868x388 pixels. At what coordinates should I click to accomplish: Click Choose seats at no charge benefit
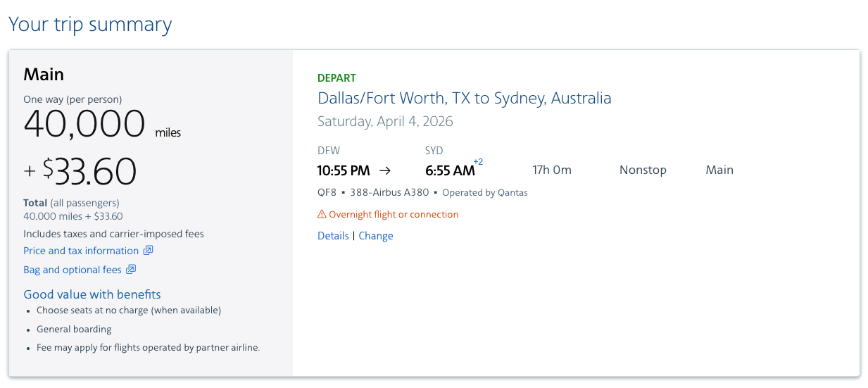(x=129, y=310)
